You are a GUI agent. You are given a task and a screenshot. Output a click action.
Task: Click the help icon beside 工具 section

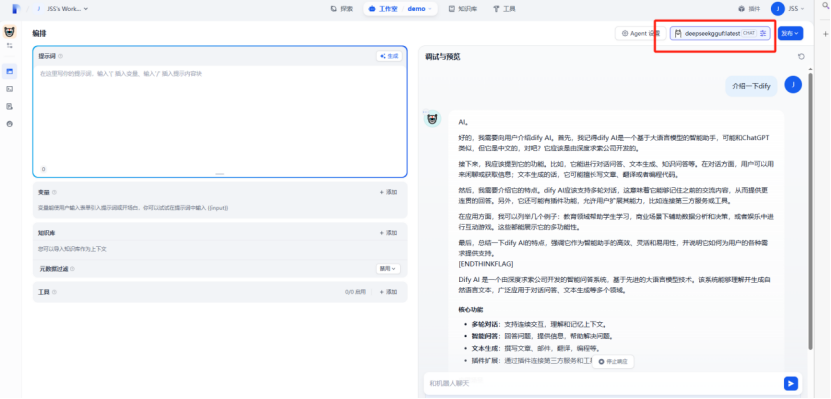coord(54,292)
